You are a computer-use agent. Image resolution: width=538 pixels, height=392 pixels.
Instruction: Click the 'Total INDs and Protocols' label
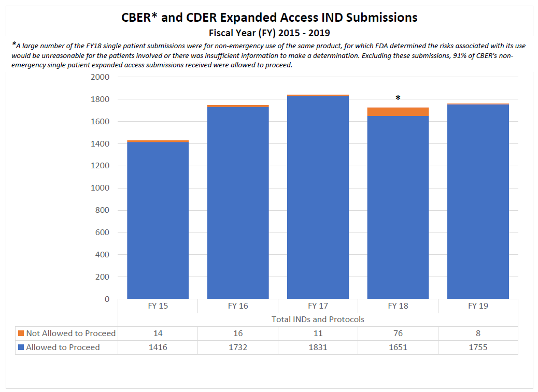[x=318, y=320]
